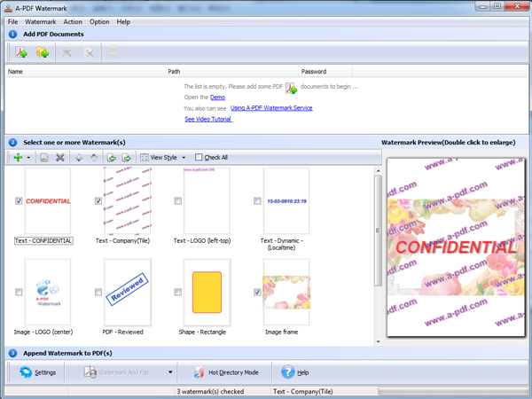Click the blue Help question mark icon
This screenshot has height=399, width=532.
click(x=287, y=372)
